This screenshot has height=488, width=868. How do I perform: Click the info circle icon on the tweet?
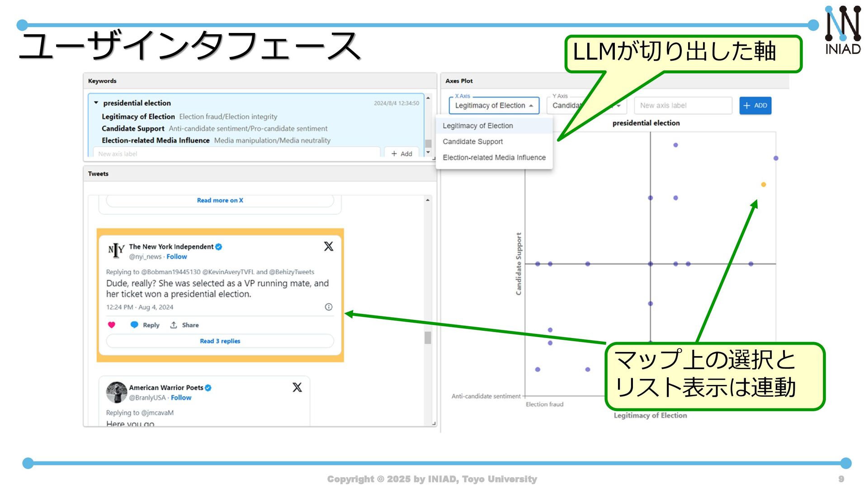[329, 307]
